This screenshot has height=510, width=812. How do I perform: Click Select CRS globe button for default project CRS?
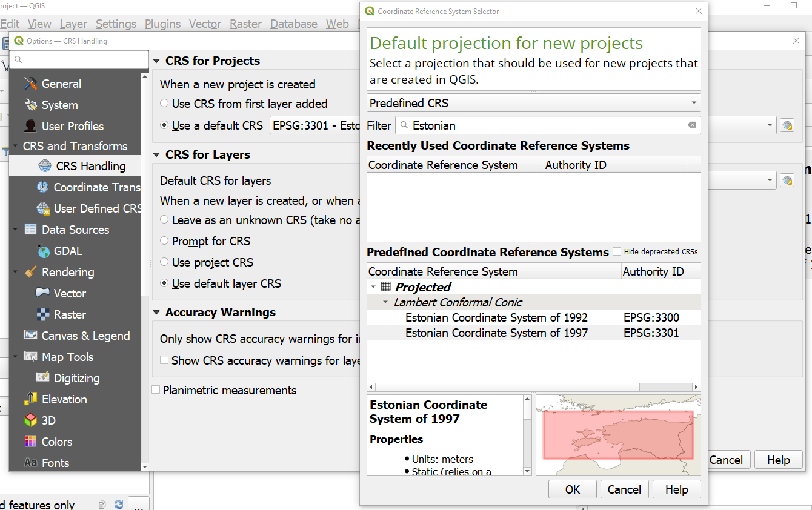pyautogui.click(x=787, y=125)
